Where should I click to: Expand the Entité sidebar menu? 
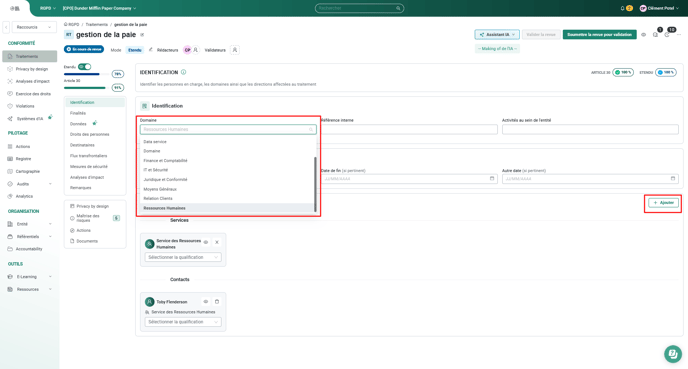[x=29, y=224]
